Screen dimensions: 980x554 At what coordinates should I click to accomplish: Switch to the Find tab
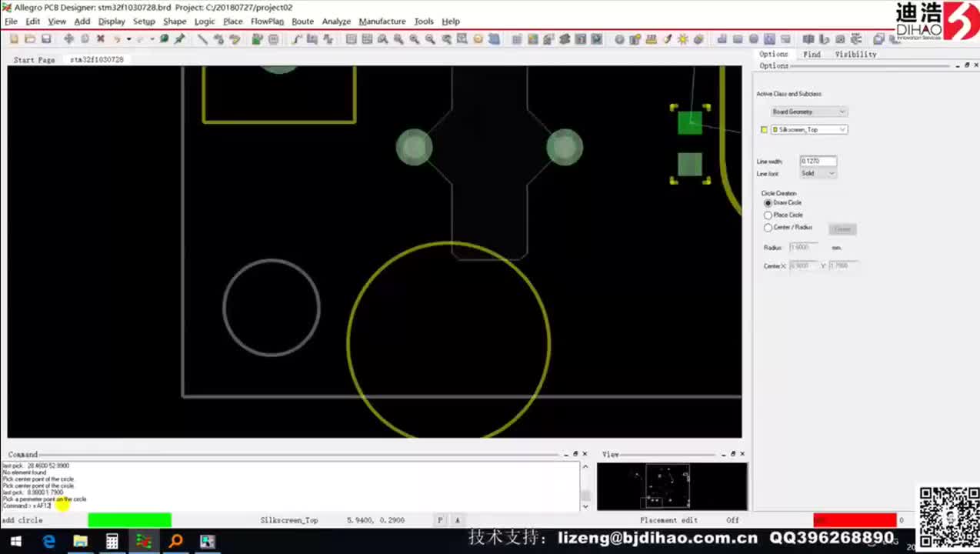[812, 54]
